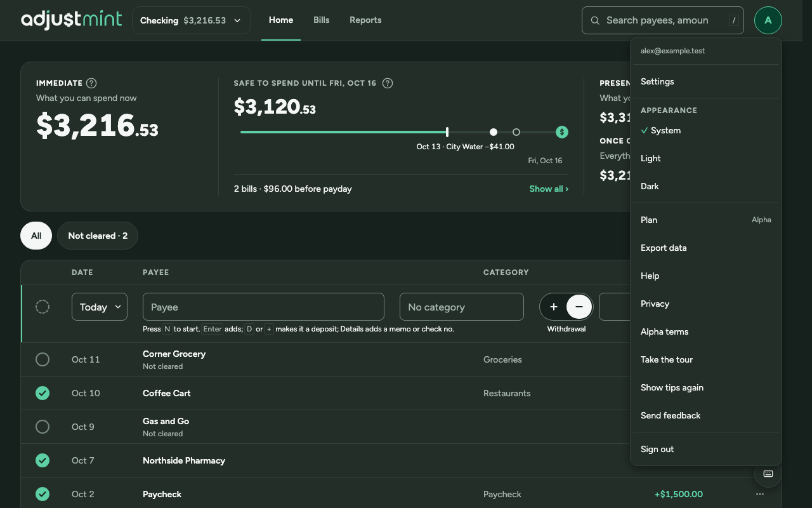Viewport: 812px width, 508px height.
Task: Toggle Northside Pharmacy cleared checkmark
Action: pos(43,460)
